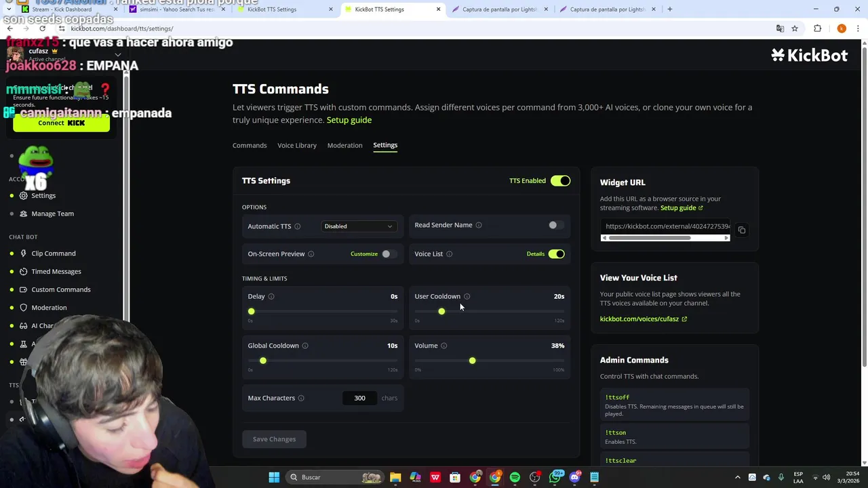The width and height of the screenshot is (868, 488).
Task: Switch to the Commands tab
Action: point(250,145)
